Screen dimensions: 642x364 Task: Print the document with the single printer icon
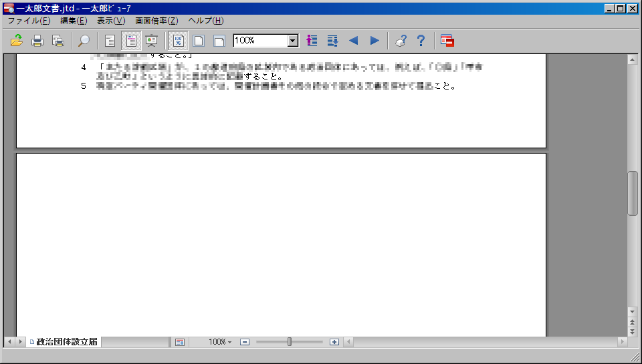click(37, 41)
